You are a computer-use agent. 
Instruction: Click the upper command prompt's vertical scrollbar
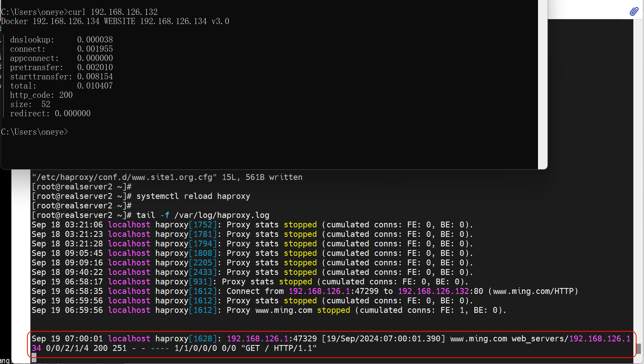[542, 84]
